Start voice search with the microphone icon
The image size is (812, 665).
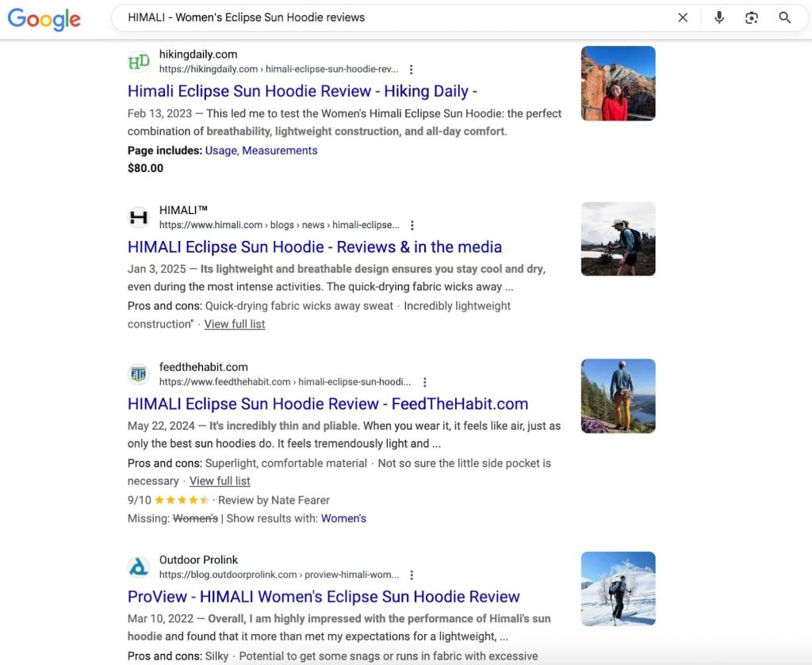coord(718,17)
